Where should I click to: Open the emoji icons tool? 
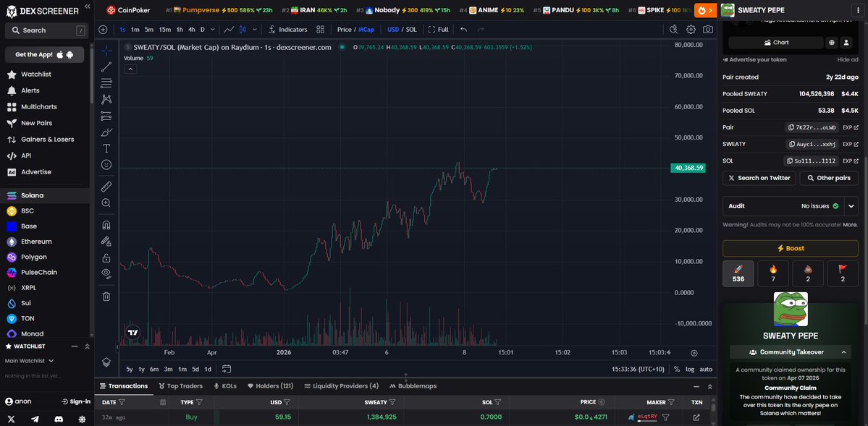click(x=106, y=165)
